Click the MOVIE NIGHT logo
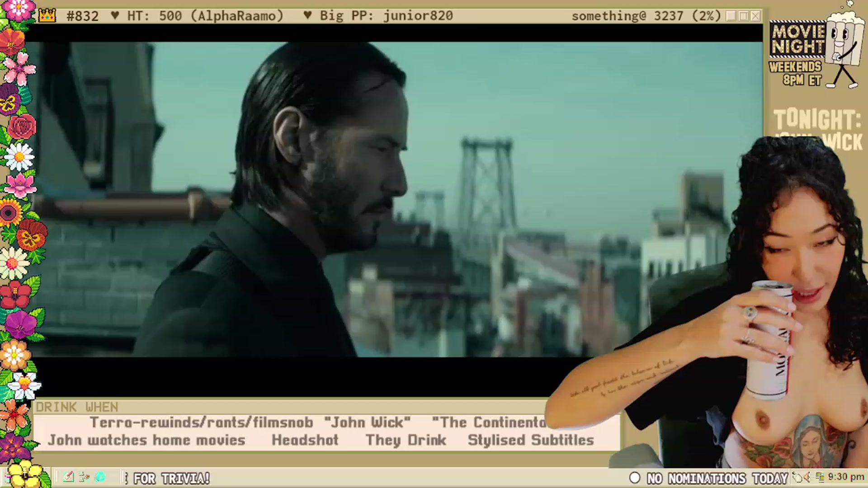This screenshot has width=868, height=488. [x=798, y=39]
